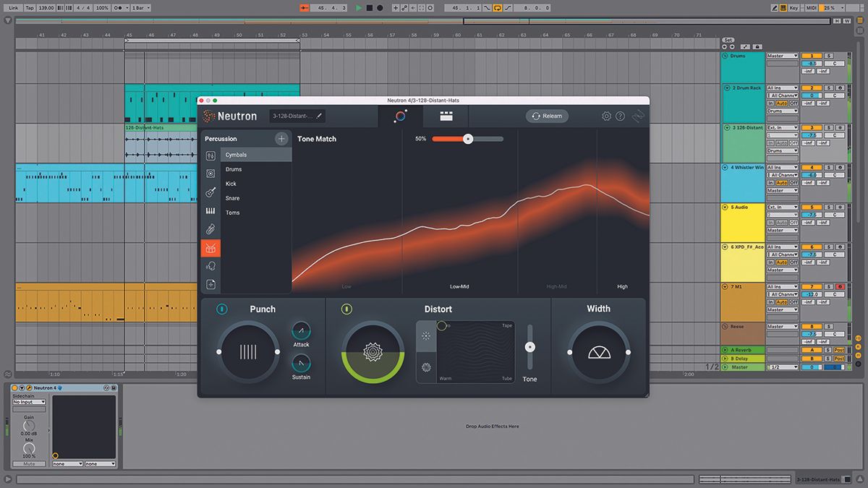Switch to the Tone Match view tab in Neutron
Screen dimensions: 868x488
tap(401, 116)
